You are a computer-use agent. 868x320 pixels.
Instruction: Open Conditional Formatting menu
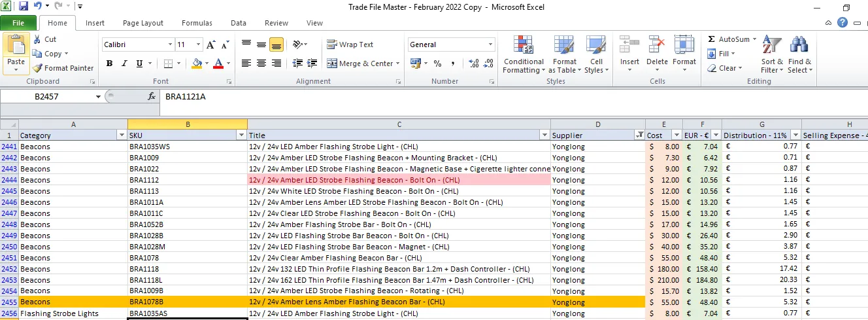pos(524,54)
